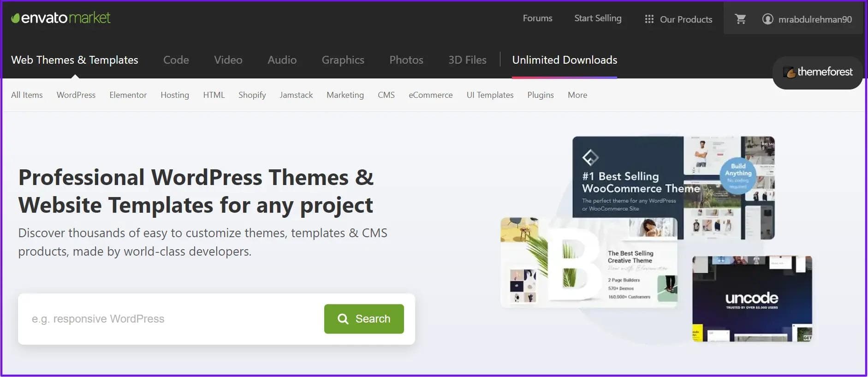Switch to the Unlimited Downloads tab
The height and width of the screenshot is (377, 868).
click(565, 60)
